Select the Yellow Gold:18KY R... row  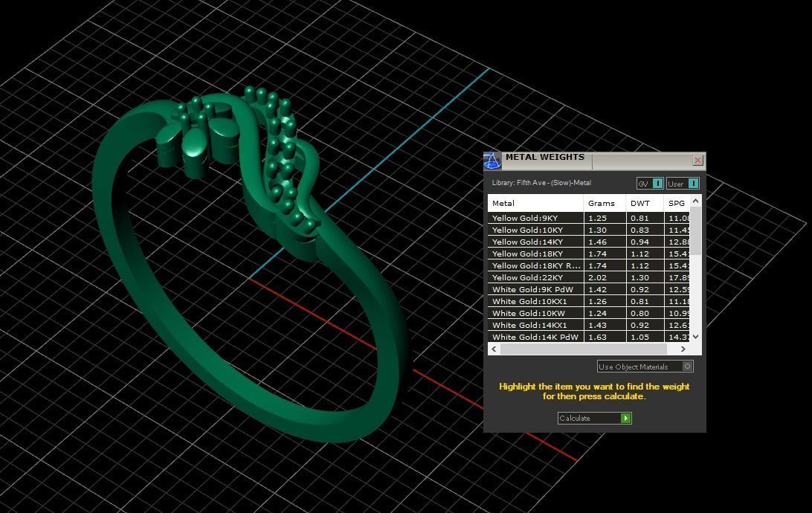588,265
